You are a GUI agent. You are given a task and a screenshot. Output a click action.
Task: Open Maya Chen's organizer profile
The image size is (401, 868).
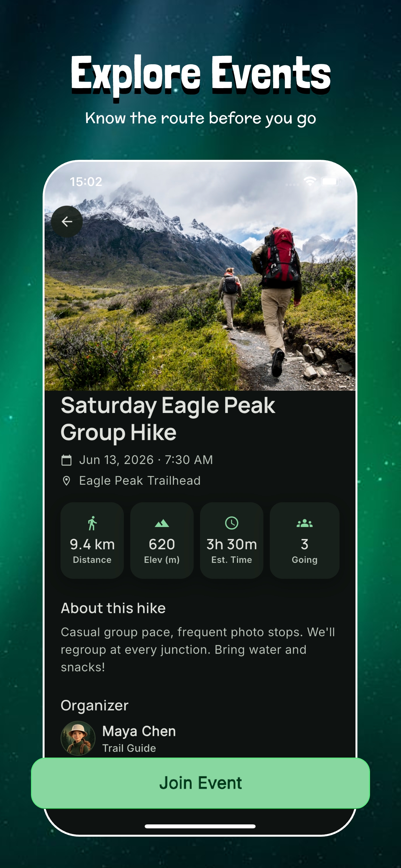click(x=139, y=738)
